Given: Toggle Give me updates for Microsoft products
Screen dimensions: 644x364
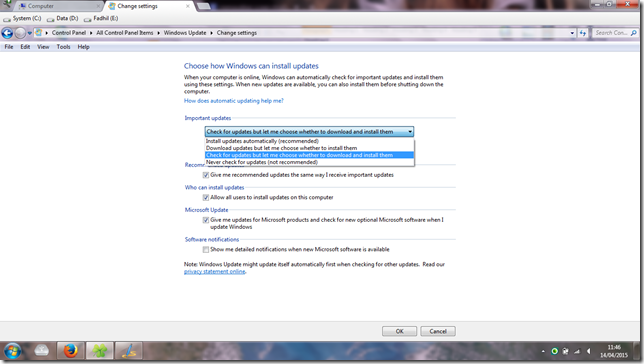Looking at the screenshot, I should coord(206,220).
